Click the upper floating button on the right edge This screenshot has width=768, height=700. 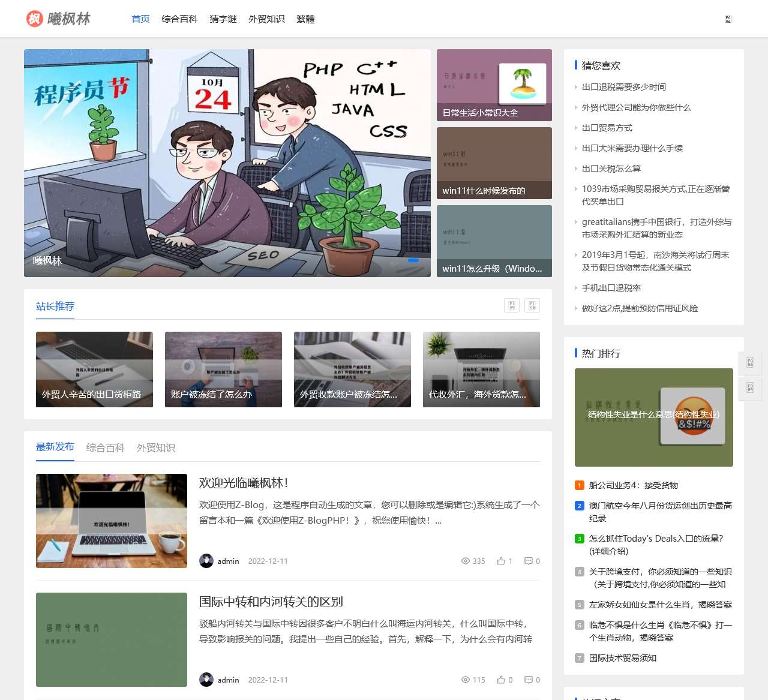click(x=750, y=362)
